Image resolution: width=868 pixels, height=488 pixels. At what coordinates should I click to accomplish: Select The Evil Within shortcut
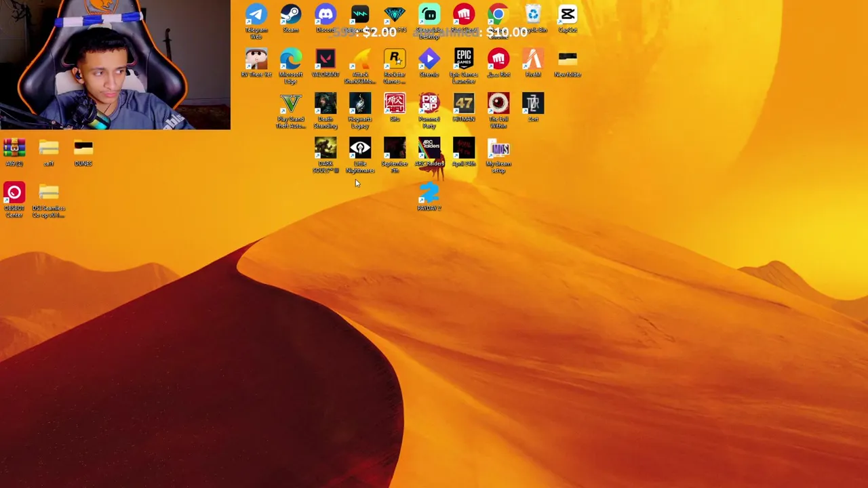click(x=498, y=110)
